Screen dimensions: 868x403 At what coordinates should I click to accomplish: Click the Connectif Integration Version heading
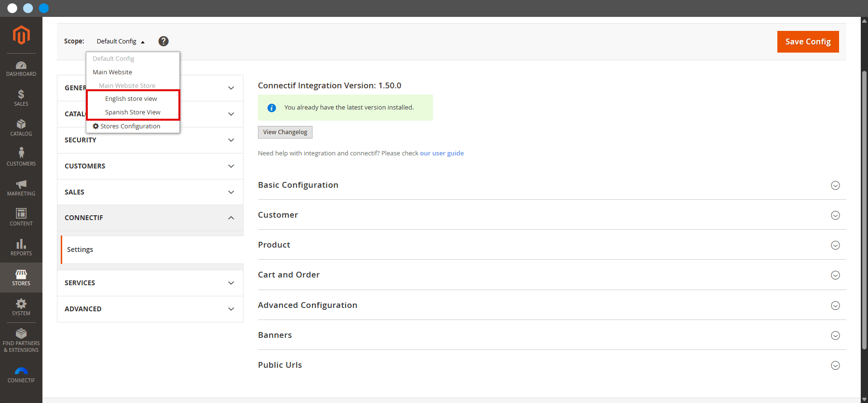pyautogui.click(x=329, y=85)
